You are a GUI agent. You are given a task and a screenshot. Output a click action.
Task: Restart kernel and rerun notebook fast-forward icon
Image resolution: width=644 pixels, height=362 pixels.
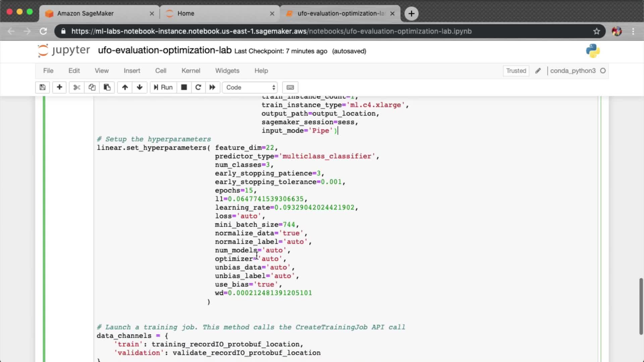tap(212, 87)
